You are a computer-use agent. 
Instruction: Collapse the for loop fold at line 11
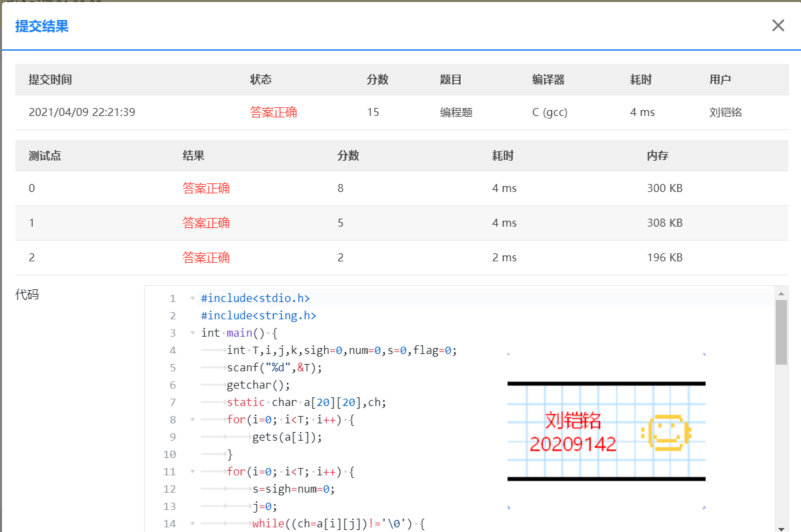pyautogui.click(x=193, y=472)
